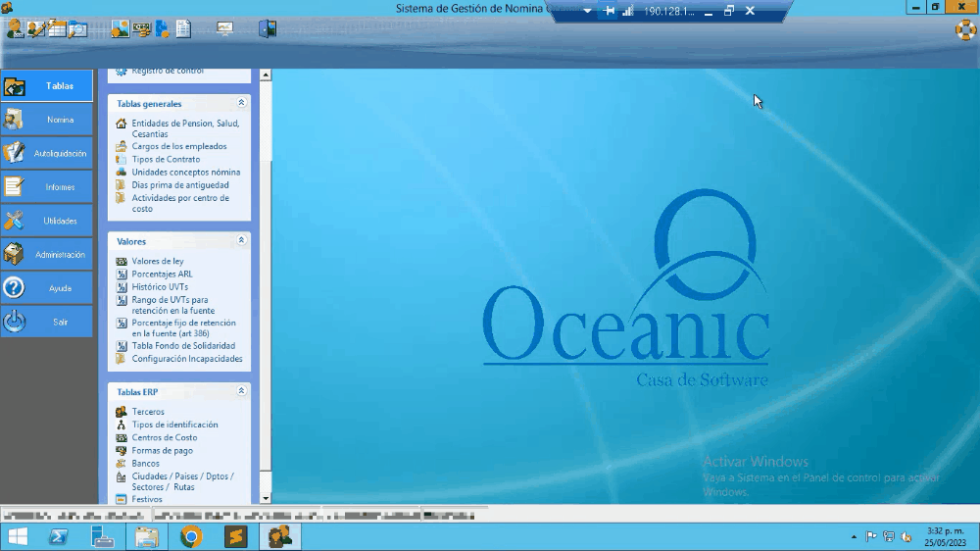Open Porcentajes ARL table
980x551 pixels.
point(162,275)
